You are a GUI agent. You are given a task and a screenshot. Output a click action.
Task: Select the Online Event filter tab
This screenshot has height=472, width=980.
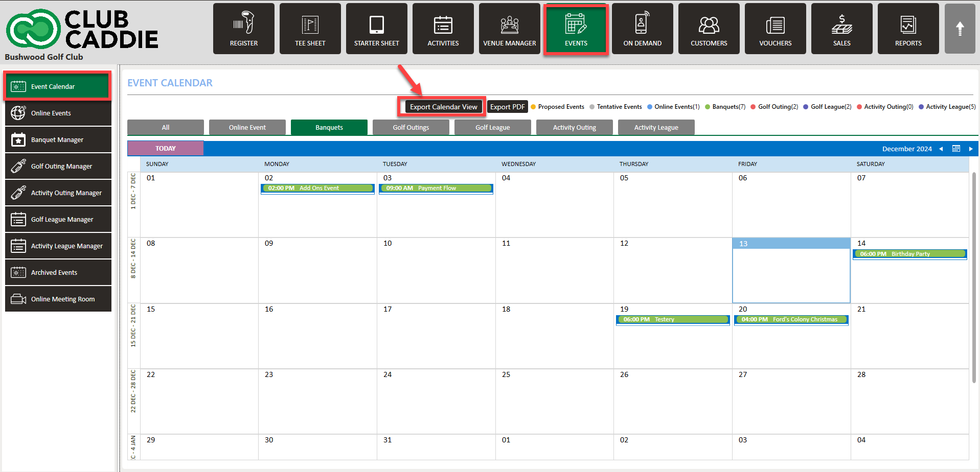(x=247, y=127)
